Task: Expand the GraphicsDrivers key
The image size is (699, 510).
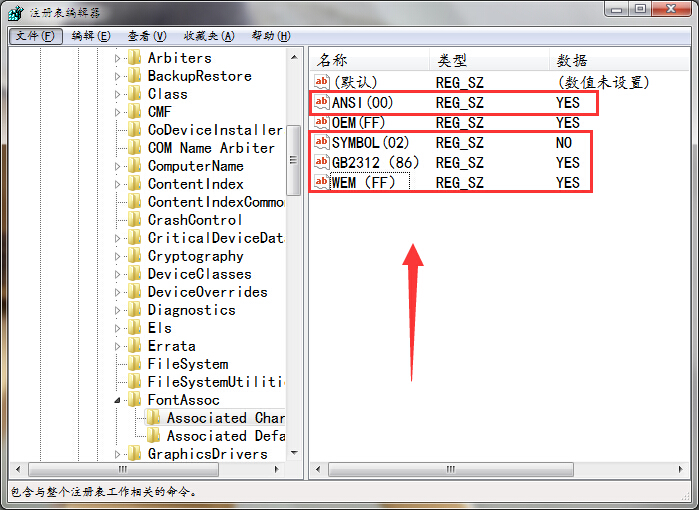Action: pyautogui.click(x=117, y=454)
